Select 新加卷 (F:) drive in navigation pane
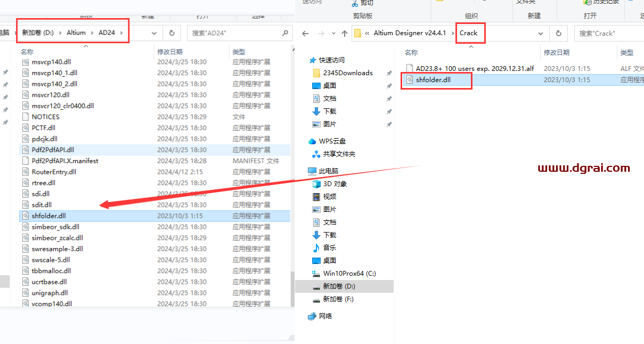 pos(339,299)
